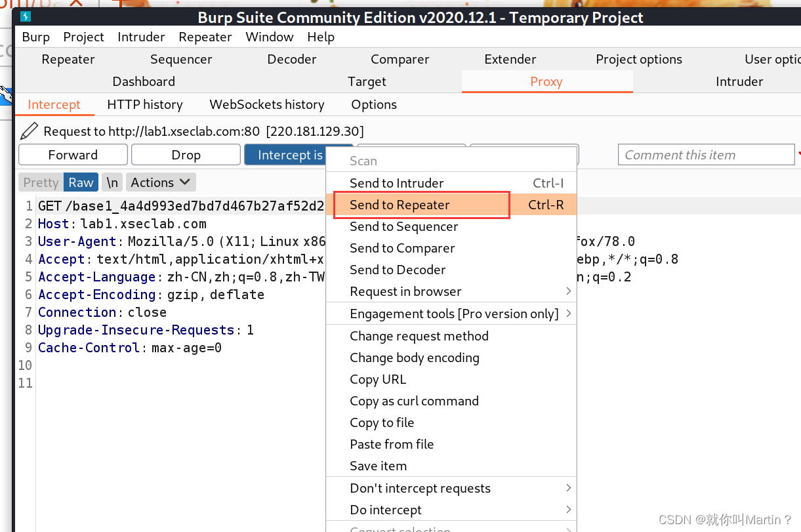Click the GET request line text
The image size is (801, 532).
[x=181, y=206]
